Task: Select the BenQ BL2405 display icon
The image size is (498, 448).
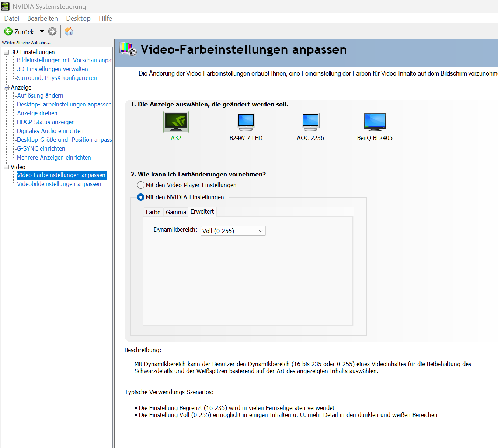Action: coord(375,122)
